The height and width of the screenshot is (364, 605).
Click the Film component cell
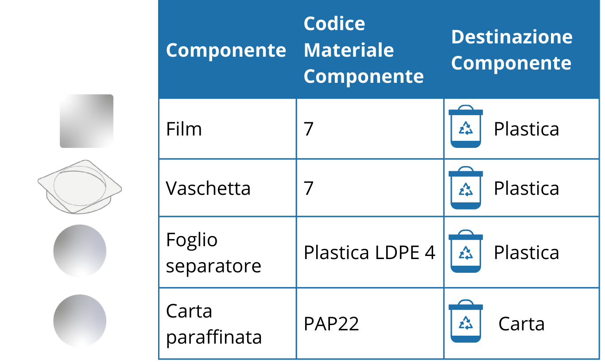(228, 129)
